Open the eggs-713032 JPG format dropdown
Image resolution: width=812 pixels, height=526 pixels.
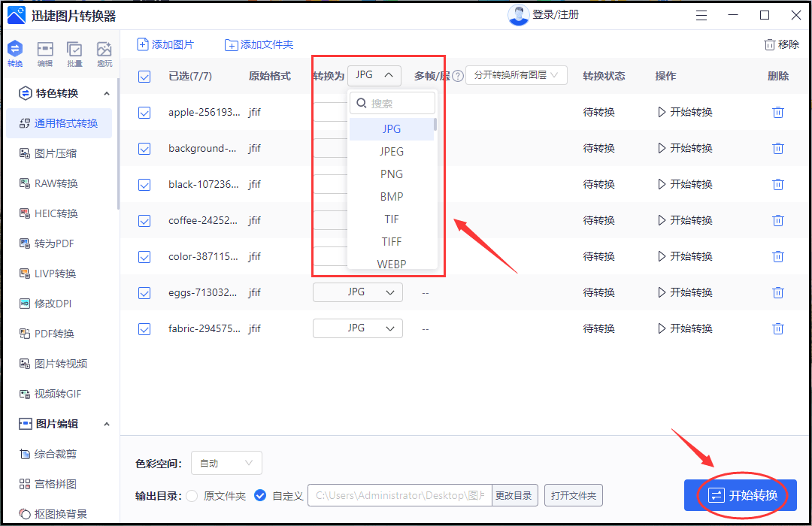point(358,292)
